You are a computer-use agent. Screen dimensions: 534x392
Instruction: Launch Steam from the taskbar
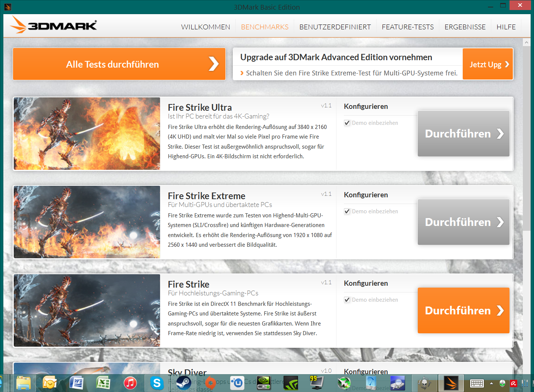click(183, 383)
